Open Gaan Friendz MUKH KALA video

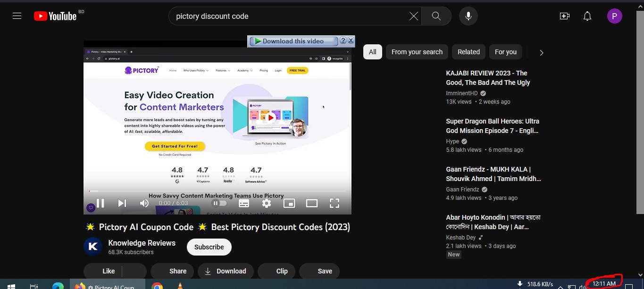tap(493, 174)
